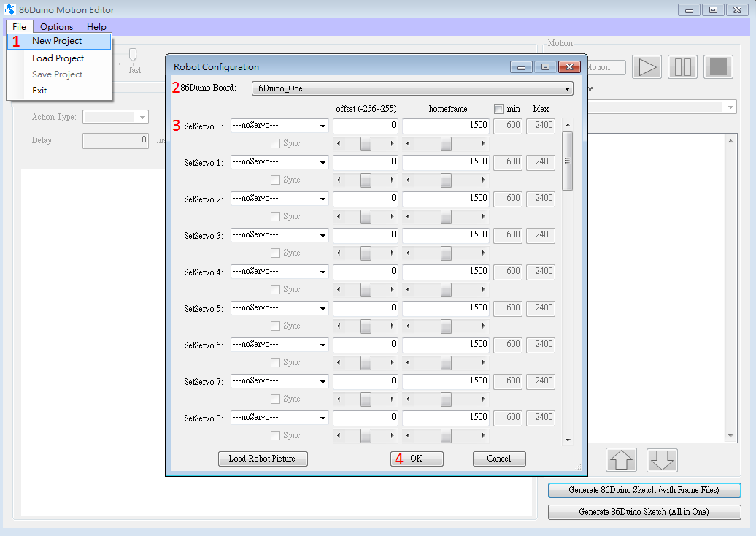
Task: Click the Stop motion button
Action: tap(718, 67)
